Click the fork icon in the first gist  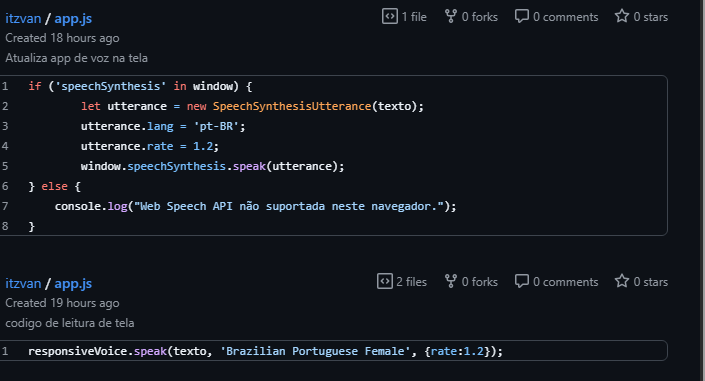point(451,16)
